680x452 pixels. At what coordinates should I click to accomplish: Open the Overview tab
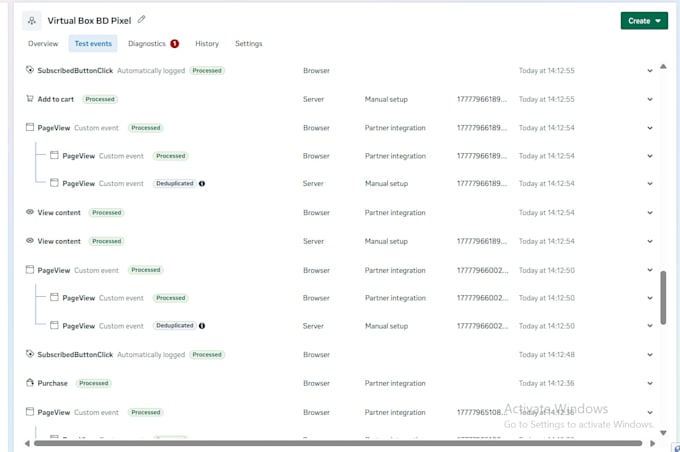click(x=43, y=43)
